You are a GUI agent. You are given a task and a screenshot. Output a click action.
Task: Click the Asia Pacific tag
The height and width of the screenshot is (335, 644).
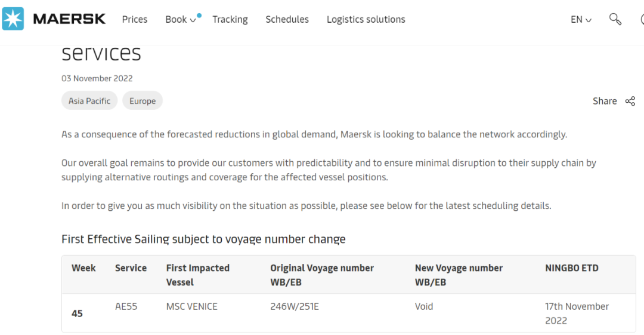pyautogui.click(x=89, y=101)
